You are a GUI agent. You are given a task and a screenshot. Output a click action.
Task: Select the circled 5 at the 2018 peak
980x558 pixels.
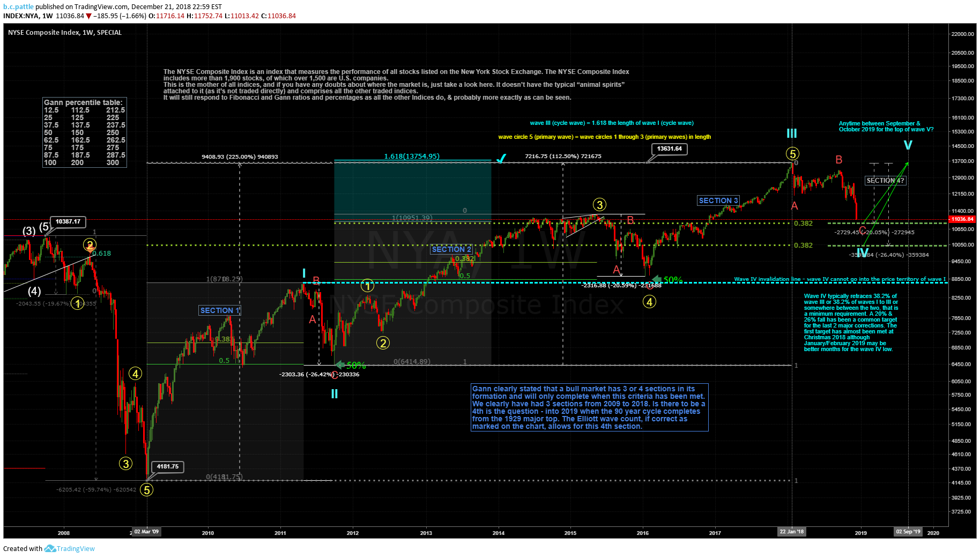tap(792, 154)
